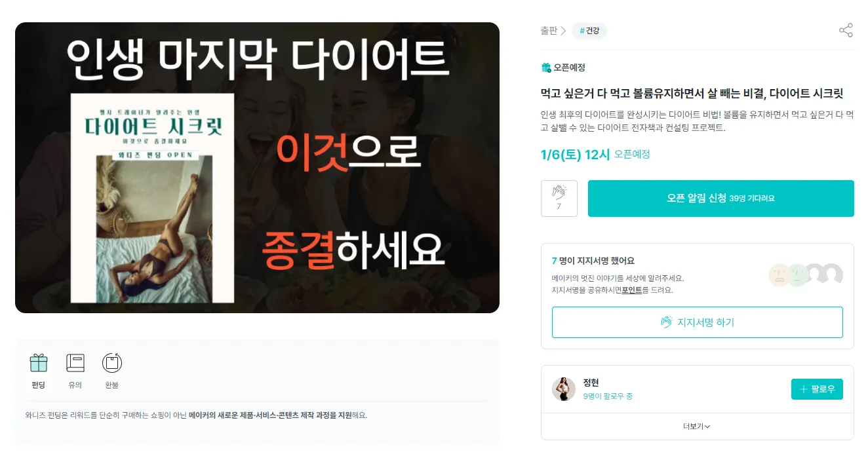Expand maker info with 더보기
Viewport: 868px width, 456px height.
pyautogui.click(x=697, y=427)
